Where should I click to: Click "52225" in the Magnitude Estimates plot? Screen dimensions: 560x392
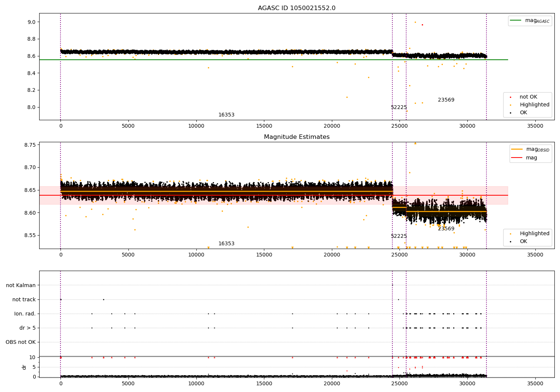(x=399, y=236)
